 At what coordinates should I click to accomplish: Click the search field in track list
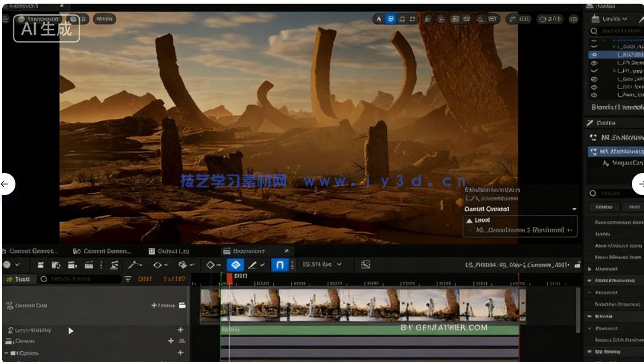(80, 279)
